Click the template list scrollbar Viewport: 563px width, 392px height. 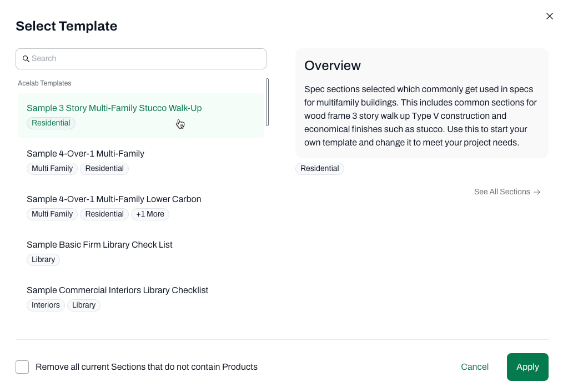click(x=267, y=102)
